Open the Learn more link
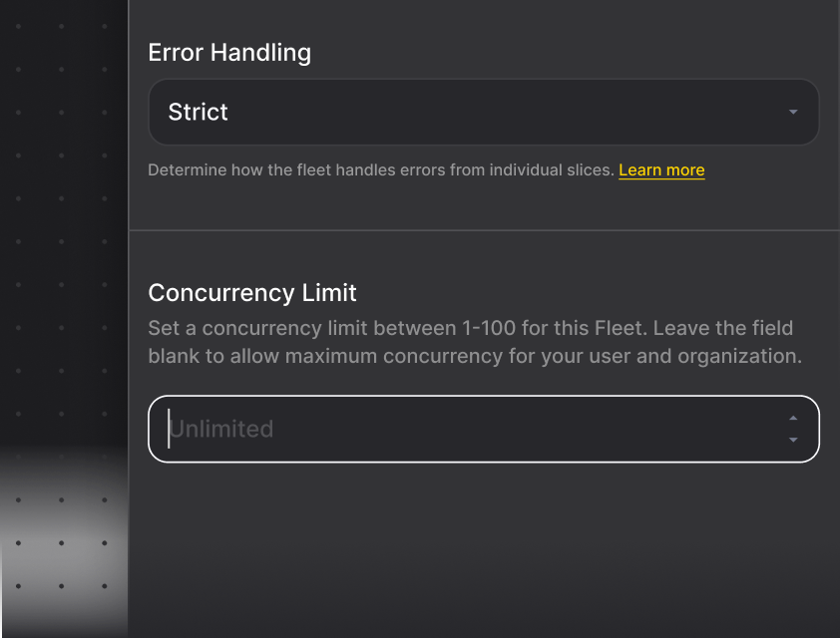 tap(661, 170)
